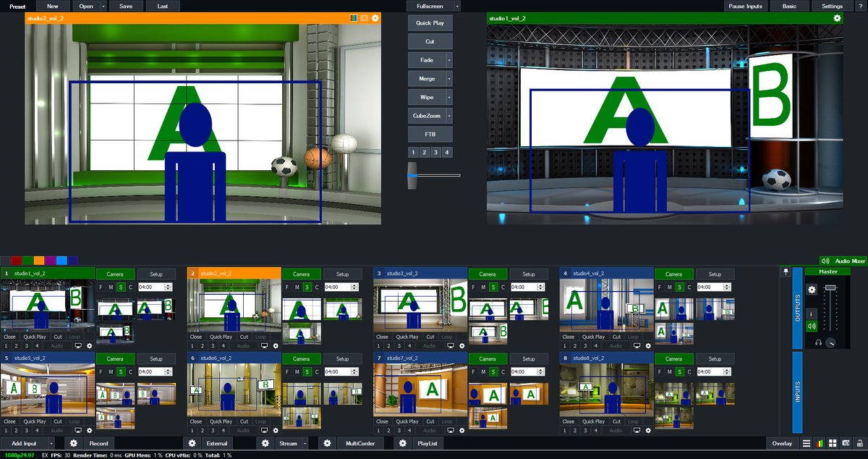Toggle overlay 1 on input 2 studio2_vol_2

192,346
